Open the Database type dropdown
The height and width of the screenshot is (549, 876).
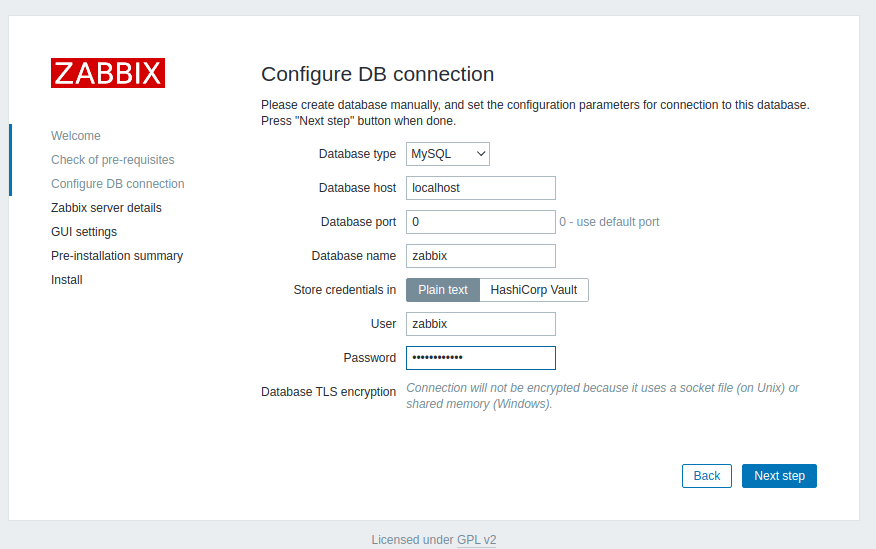click(448, 154)
